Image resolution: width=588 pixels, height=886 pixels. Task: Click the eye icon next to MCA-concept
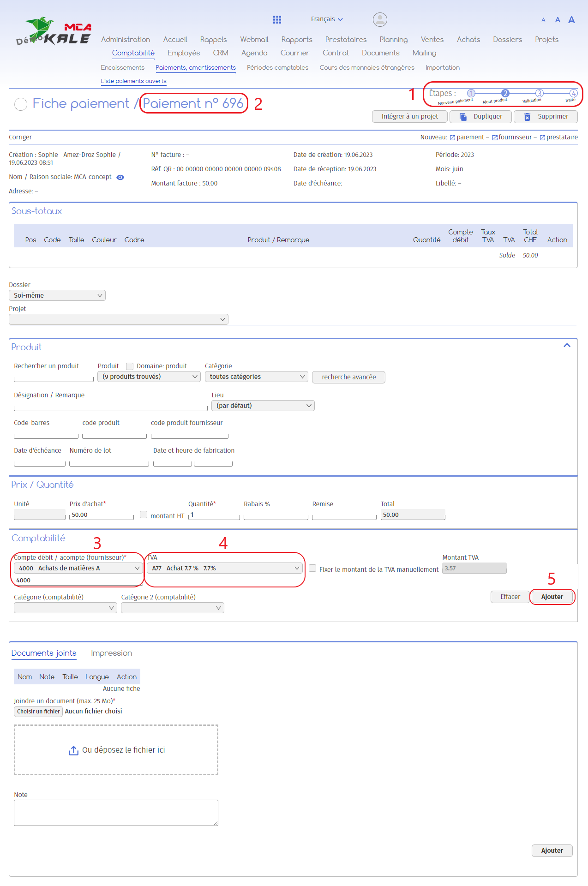120,177
